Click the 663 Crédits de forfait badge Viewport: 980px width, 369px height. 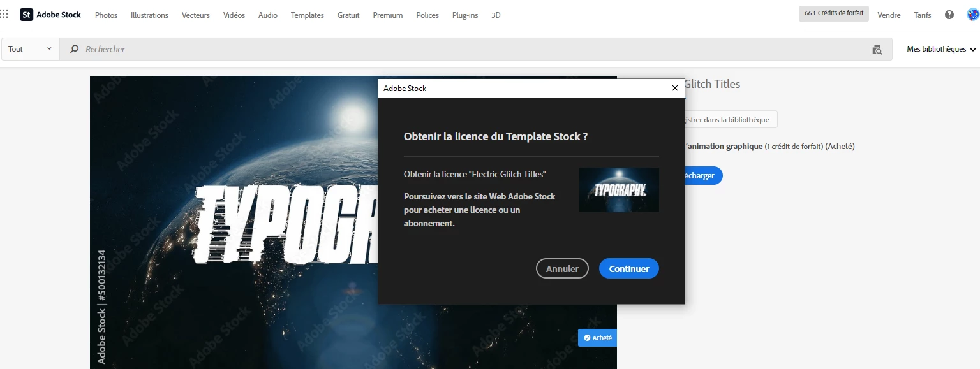click(834, 13)
